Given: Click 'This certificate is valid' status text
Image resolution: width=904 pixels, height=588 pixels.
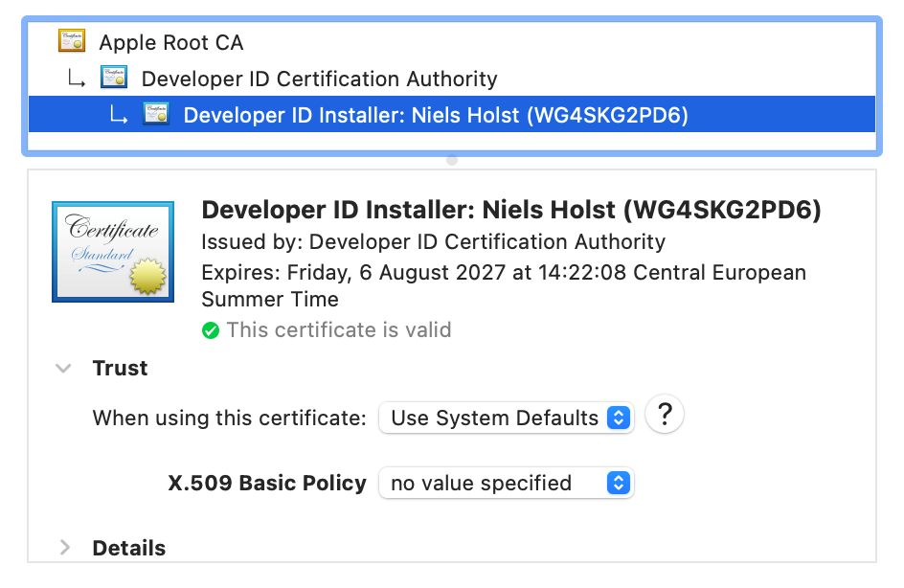Looking at the screenshot, I should [x=339, y=330].
